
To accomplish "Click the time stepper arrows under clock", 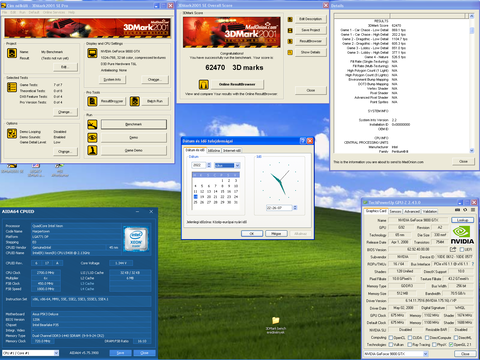I will coord(295,208).
